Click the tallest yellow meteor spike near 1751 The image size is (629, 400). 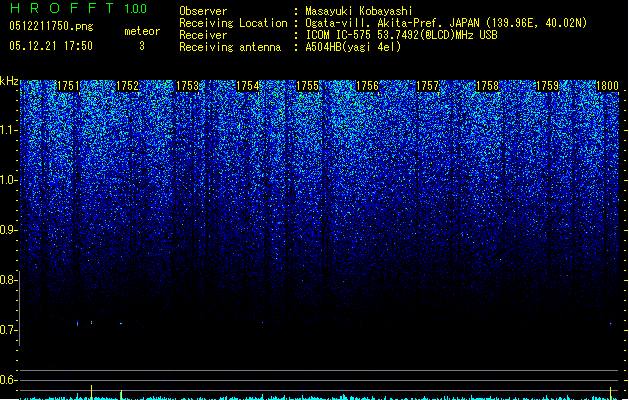[91, 392]
